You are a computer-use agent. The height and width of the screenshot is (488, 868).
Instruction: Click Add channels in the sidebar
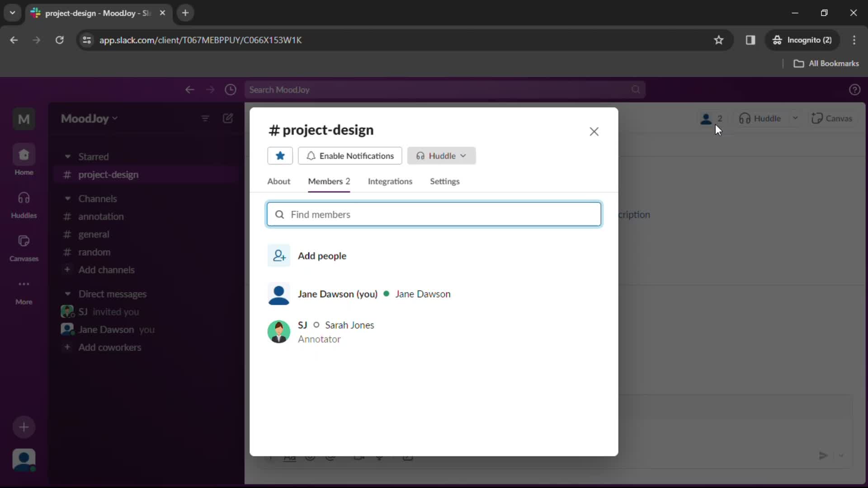point(106,270)
